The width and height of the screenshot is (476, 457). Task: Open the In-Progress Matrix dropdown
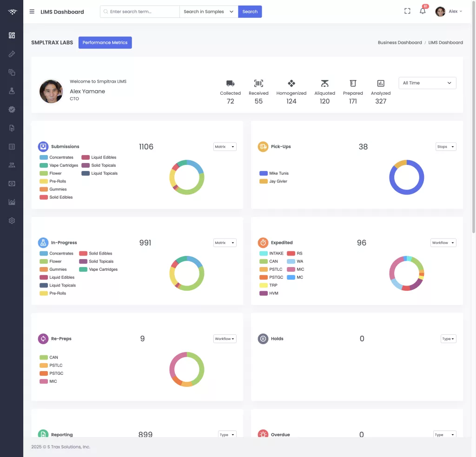click(x=225, y=242)
